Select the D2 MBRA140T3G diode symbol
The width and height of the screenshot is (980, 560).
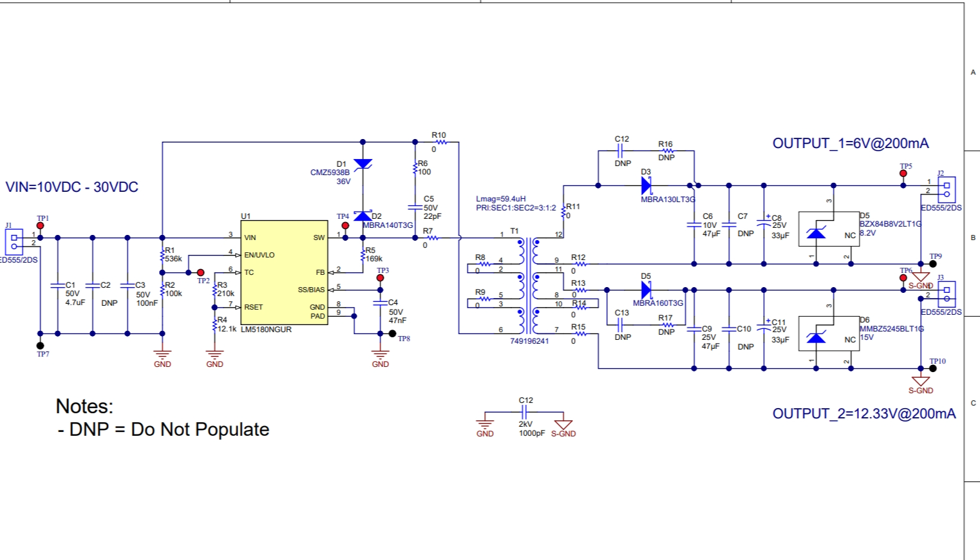[363, 216]
